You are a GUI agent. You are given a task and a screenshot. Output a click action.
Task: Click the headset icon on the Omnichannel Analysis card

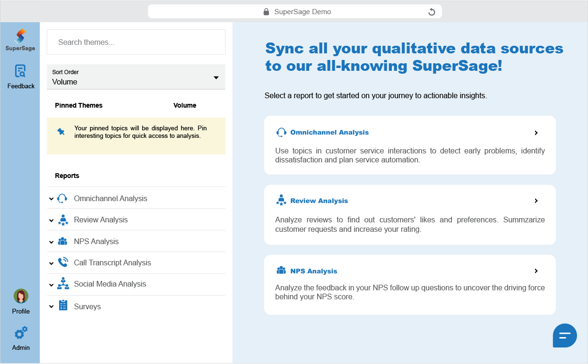pos(281,133)
